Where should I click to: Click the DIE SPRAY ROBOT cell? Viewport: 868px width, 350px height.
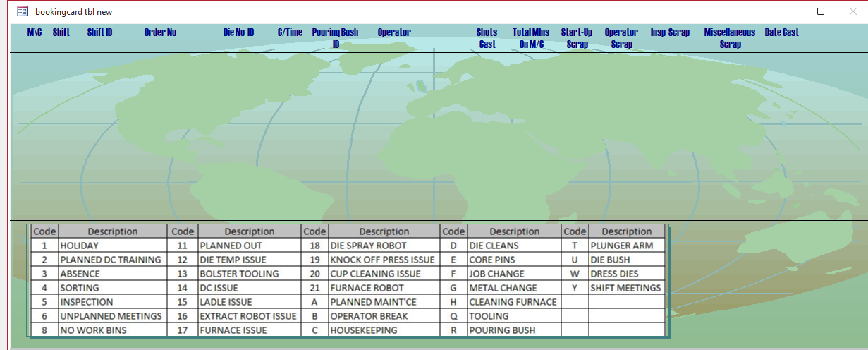click(x=384, y=246)
